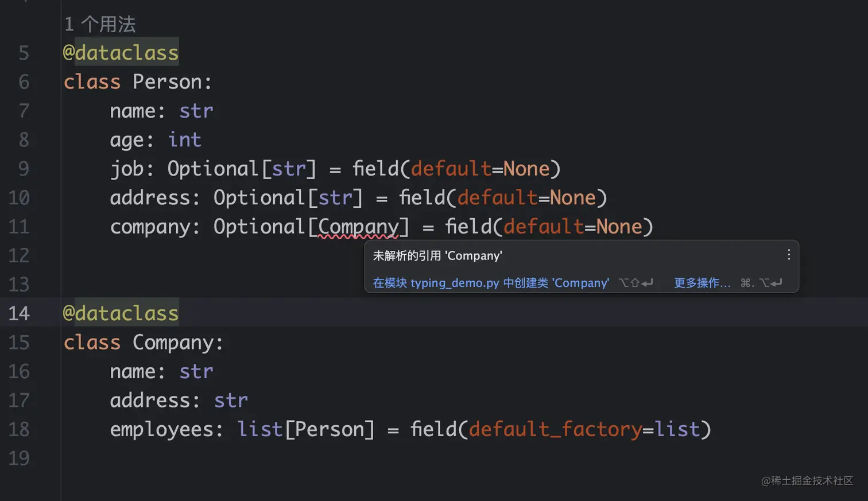868x501 pixels.
Task: Click the 'int' type of the age field
Action: point(184,140)
